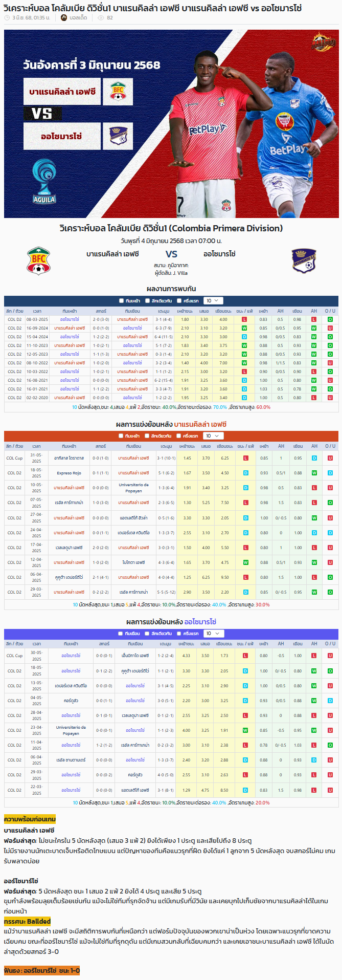Screen dimensions: 342x980
Task: Click Universitario de Popayan in the Barranquilla form table
Action: (x=133, y=488)
